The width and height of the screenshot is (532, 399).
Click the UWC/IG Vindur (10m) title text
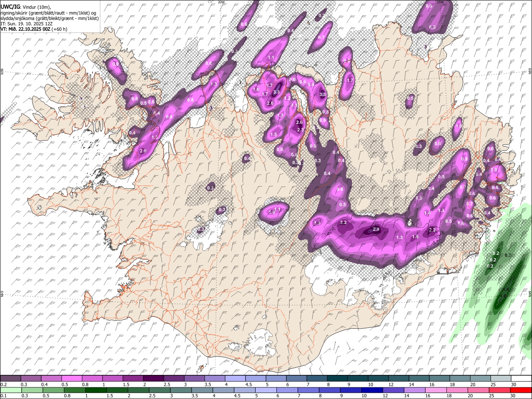pyautogui.click(x=25, y=7)
